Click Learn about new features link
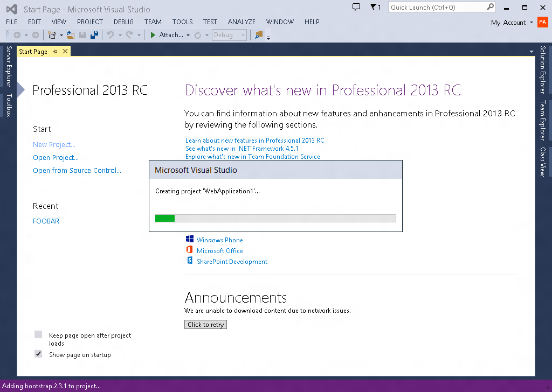 coord(254,141)
